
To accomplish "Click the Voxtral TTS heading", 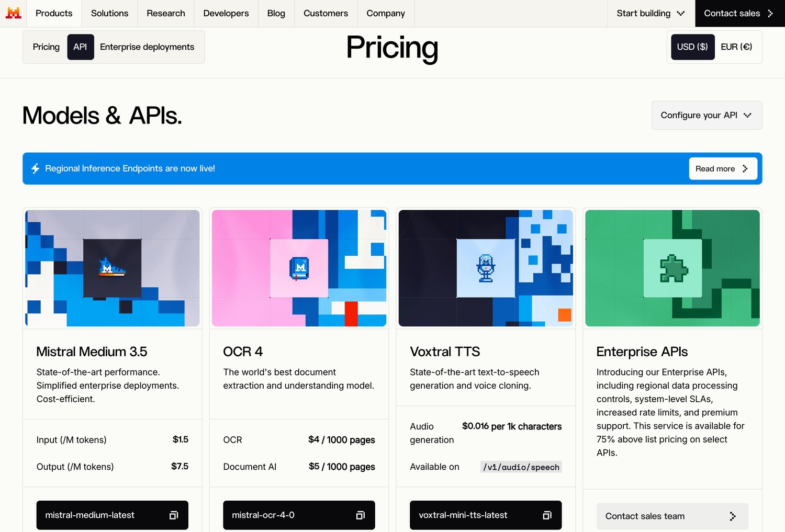I will tap(445, 352).
